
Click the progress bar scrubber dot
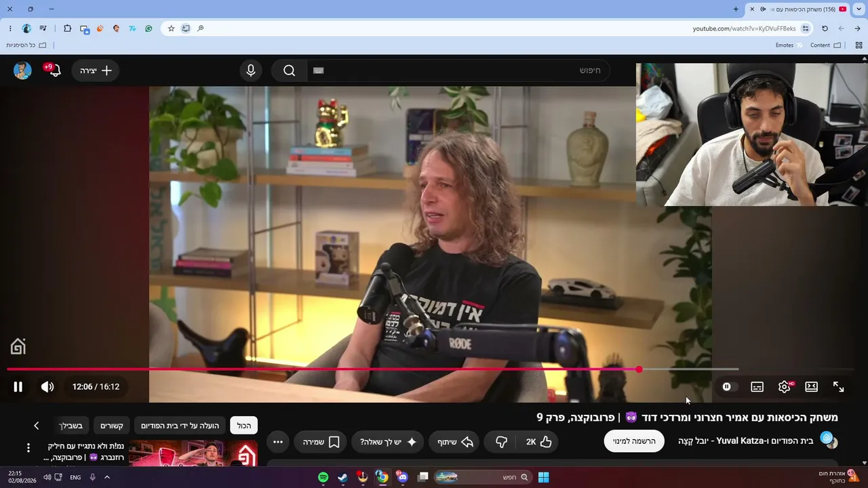[639, 369]
